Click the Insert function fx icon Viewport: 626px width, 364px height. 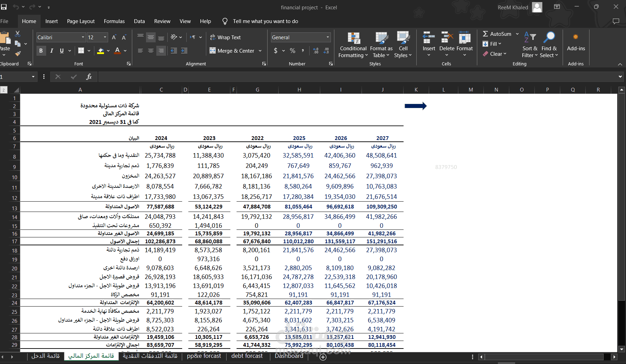point(89,77)
